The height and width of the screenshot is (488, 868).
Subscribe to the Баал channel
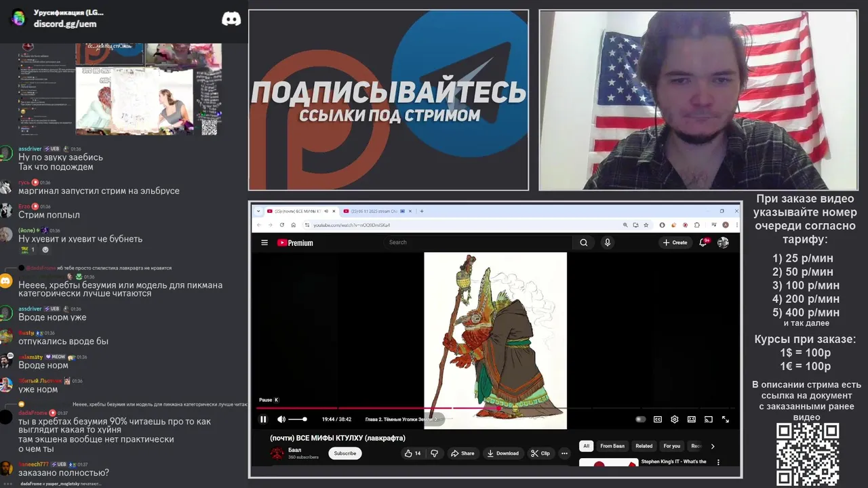tap(345, 453)
